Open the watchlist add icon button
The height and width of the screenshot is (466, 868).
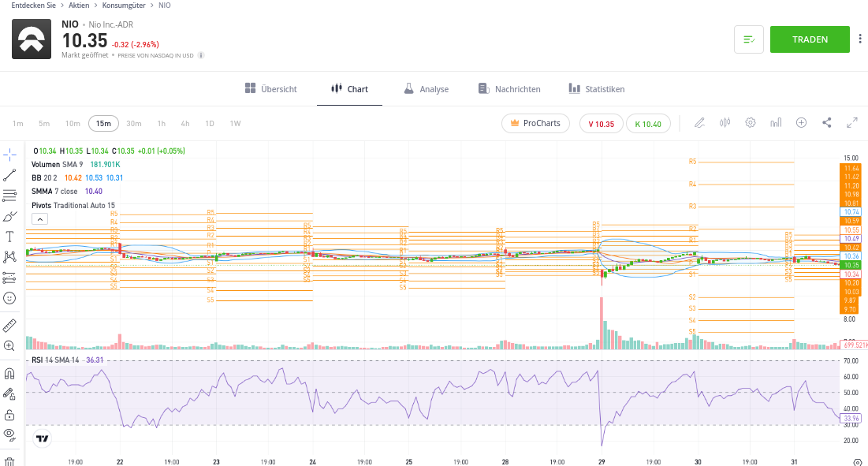point(748,39)
